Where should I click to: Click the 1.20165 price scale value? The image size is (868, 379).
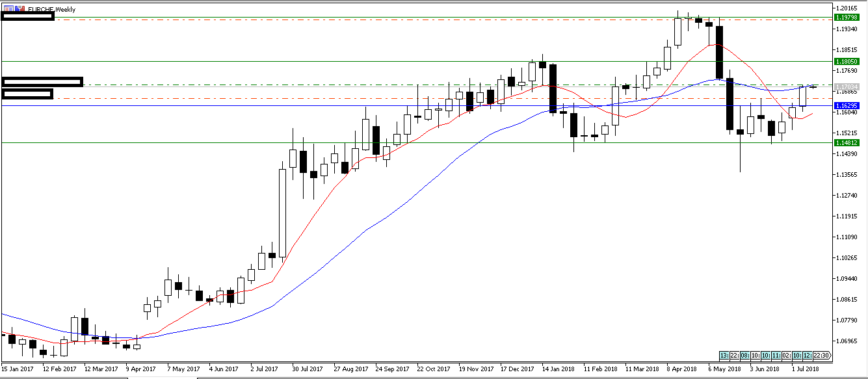tap(848, 8)
